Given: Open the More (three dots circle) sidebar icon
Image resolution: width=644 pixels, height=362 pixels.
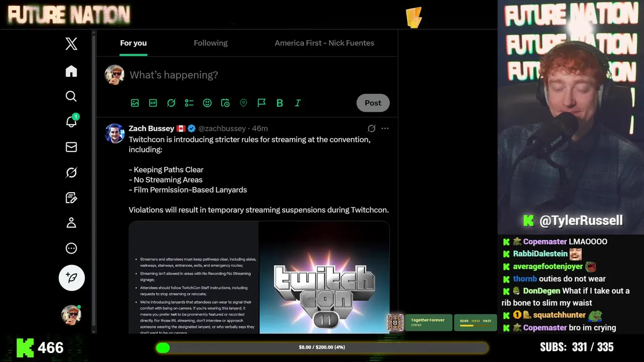Looking at the screenshot, I should click(71, 248).
